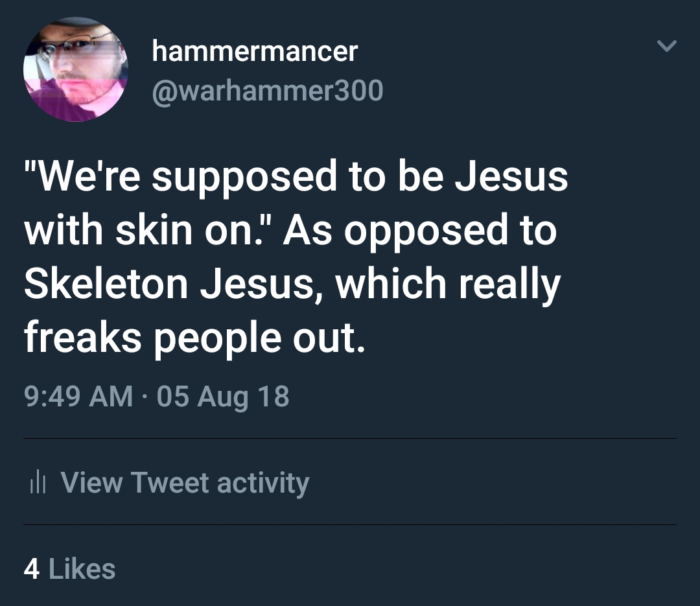Open hammermancer's profile picture
700x606 pixels.
75,69
